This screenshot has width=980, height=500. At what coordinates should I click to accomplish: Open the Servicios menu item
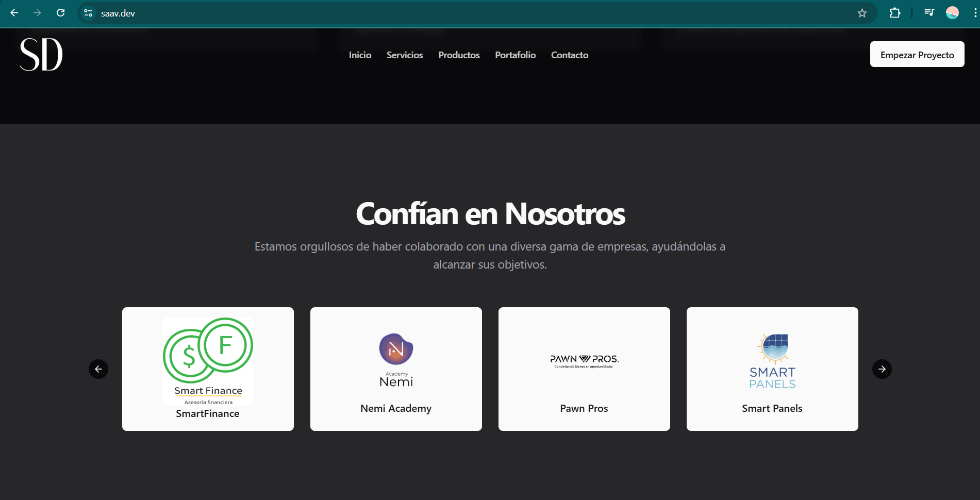tap(405, 55)
